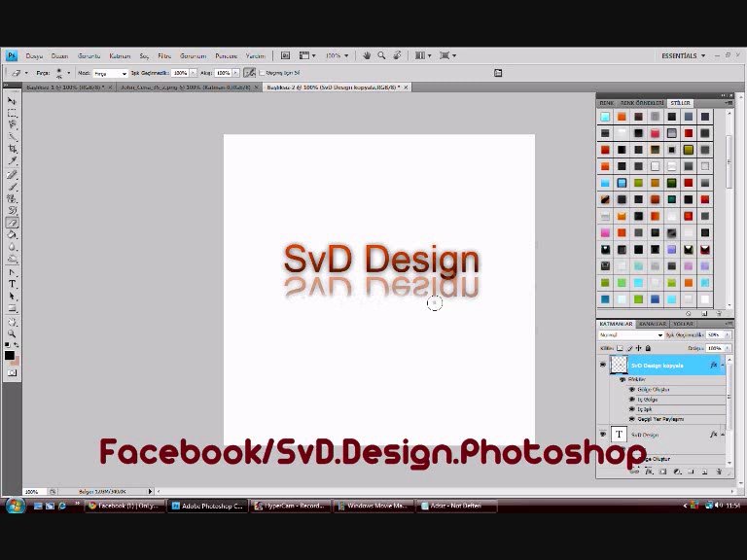Toggle airbrush mode in options bar

(249, 73)
